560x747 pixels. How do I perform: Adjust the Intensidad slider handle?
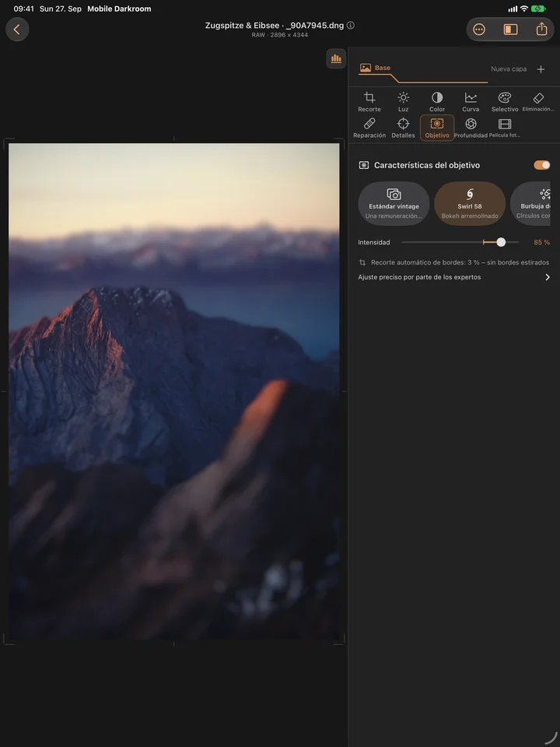[501, 242]
